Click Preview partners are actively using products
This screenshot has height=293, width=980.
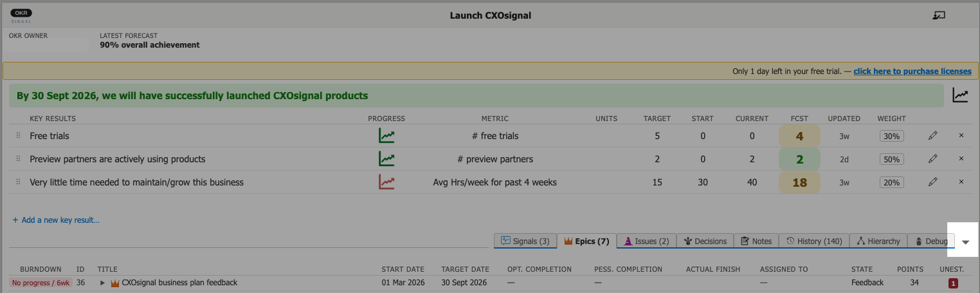click(x=118, y=159)
